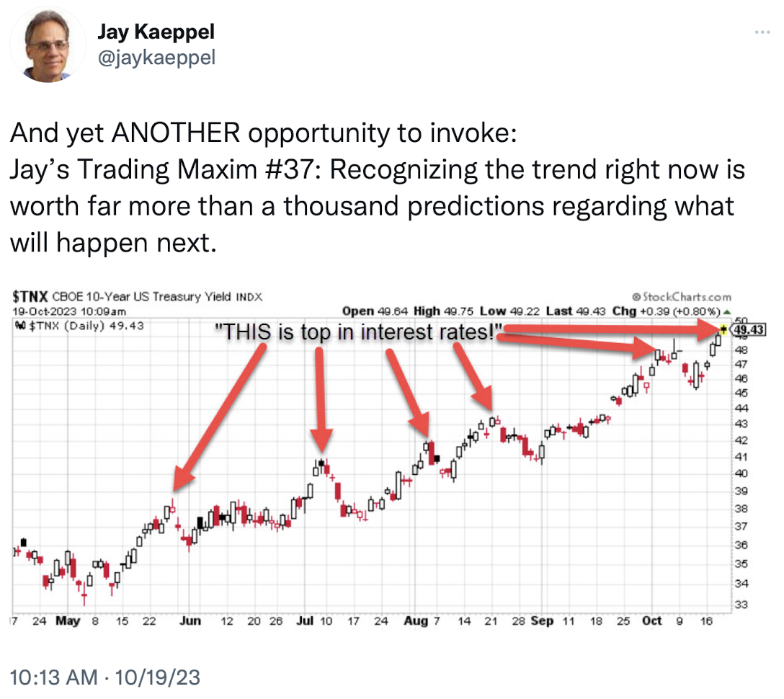The width and height of the screenshot is (784, 699).
Task: Open the @jaykaeppel handle link
Action: coord(156,58)
